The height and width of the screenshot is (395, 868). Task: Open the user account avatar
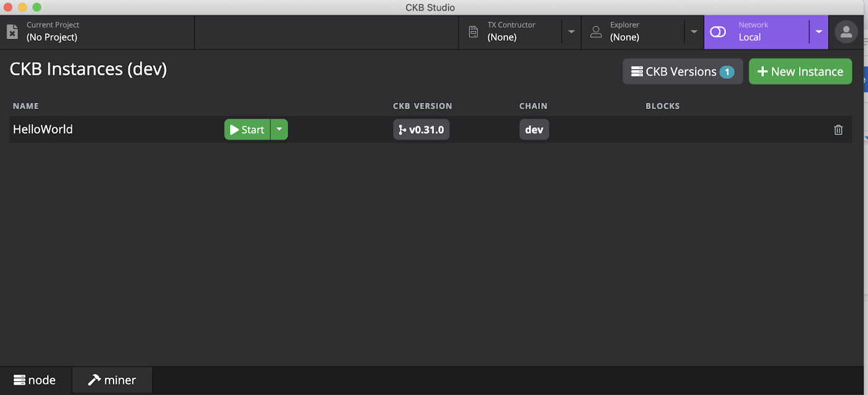[x=846, y=32]
